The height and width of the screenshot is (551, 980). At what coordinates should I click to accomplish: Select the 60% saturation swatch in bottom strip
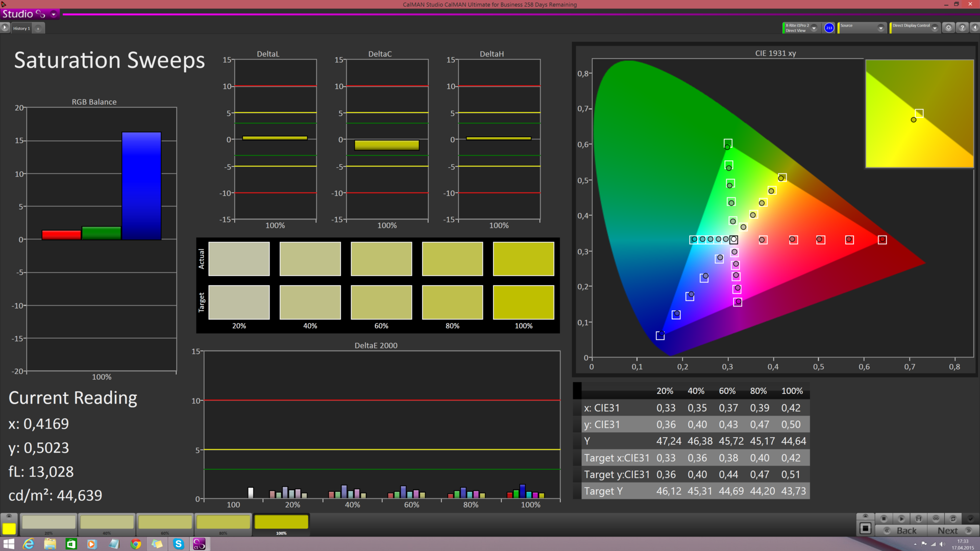click(165, 522)
